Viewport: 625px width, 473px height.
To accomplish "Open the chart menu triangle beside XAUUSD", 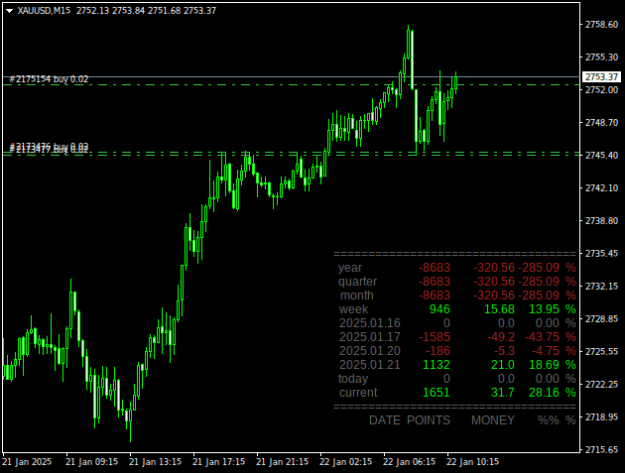I will [x=10, y=11].
